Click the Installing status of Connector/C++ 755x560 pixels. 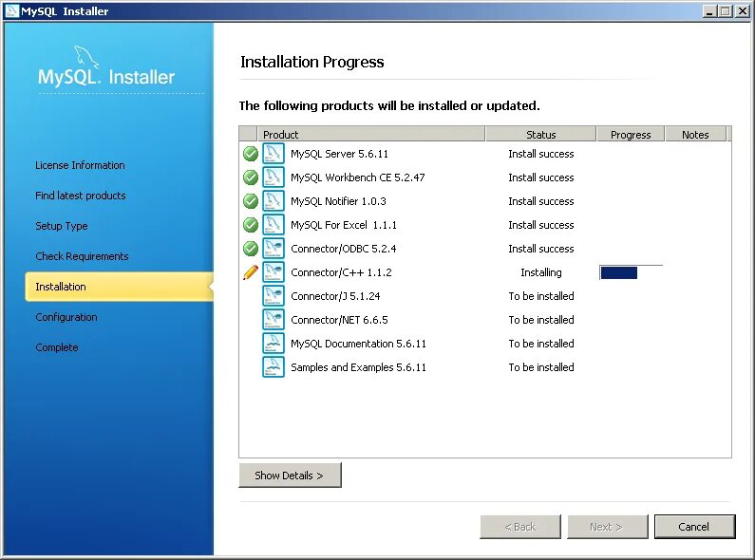(x=541, y=272)
